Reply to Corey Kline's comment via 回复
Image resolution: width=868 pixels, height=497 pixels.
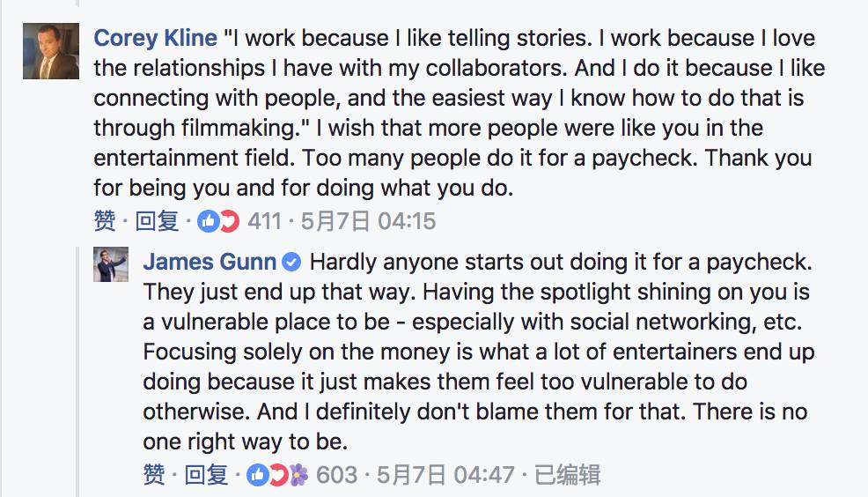[158, 220]
